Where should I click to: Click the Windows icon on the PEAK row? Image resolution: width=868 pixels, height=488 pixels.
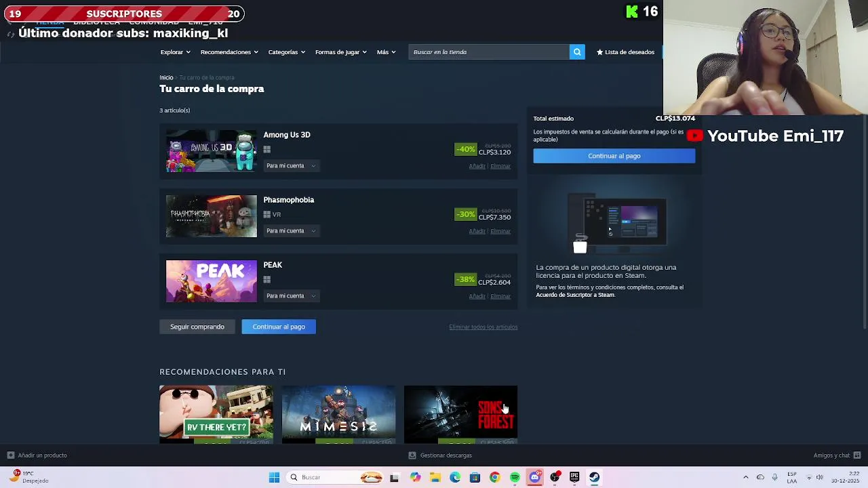[x=267, y=280]
